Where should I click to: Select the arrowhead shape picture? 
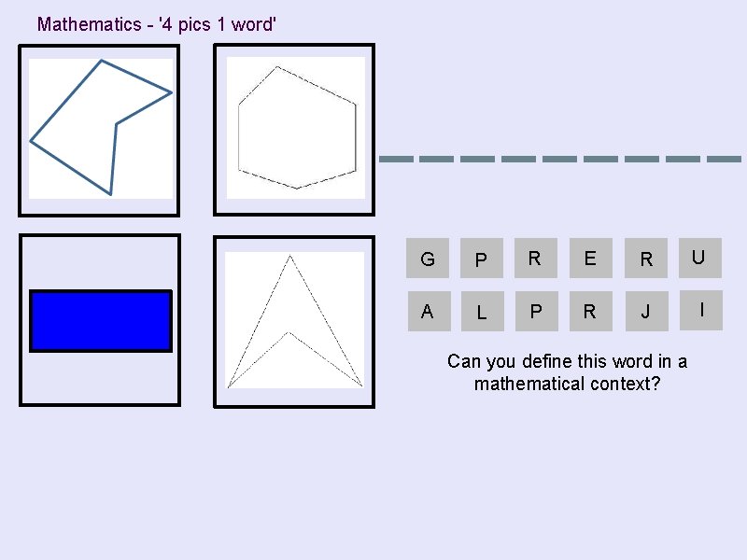coord(294,322)
